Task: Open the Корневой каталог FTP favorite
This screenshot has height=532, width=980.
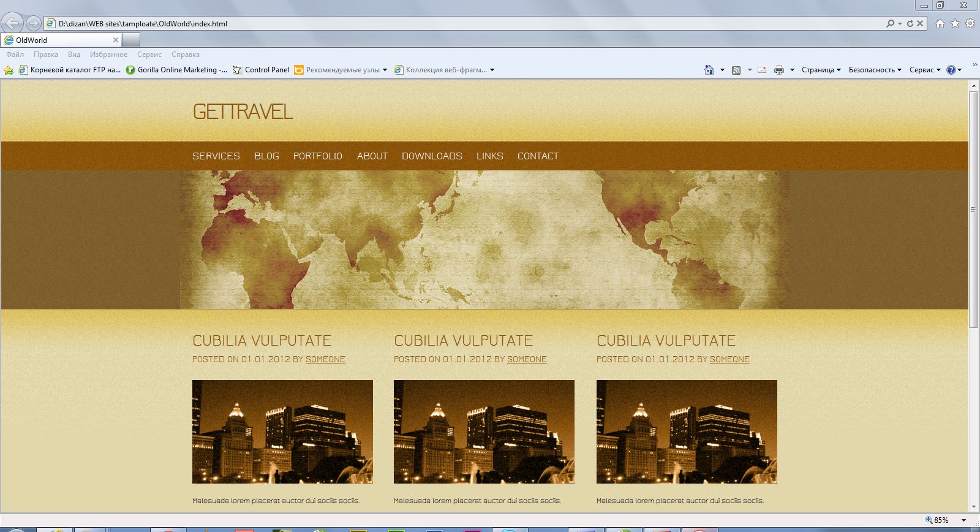Action: [x=70, y=70]
